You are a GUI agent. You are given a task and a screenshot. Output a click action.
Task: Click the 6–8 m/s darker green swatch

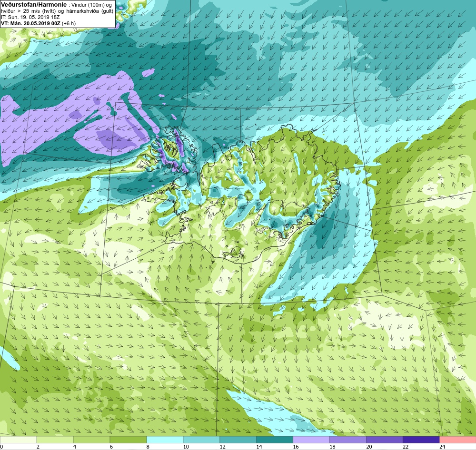128,440
